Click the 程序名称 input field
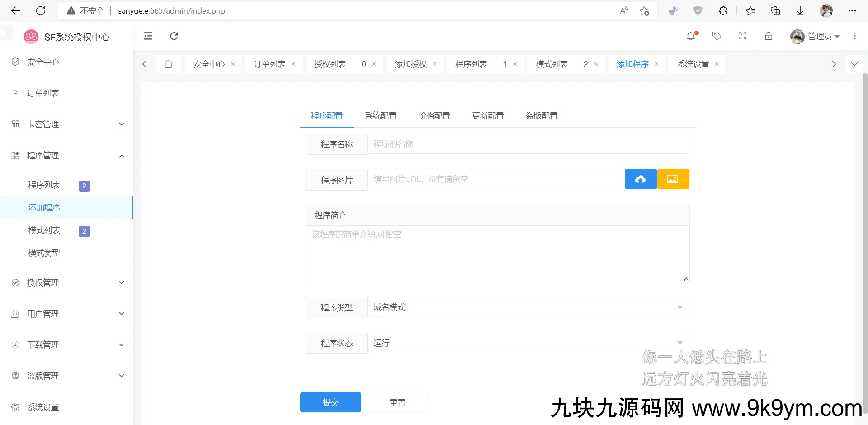The height and width of the screenshot is (425, 868). point(527,144)
